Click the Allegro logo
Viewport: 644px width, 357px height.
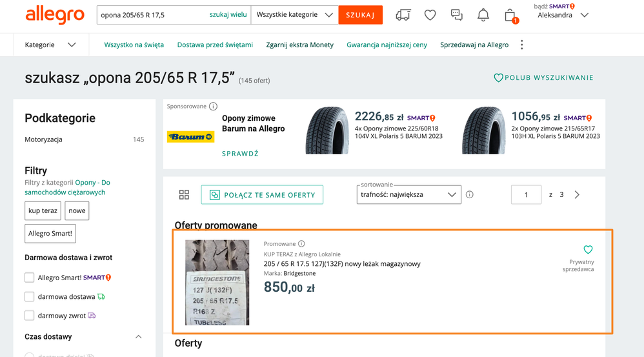coord(55,15)
